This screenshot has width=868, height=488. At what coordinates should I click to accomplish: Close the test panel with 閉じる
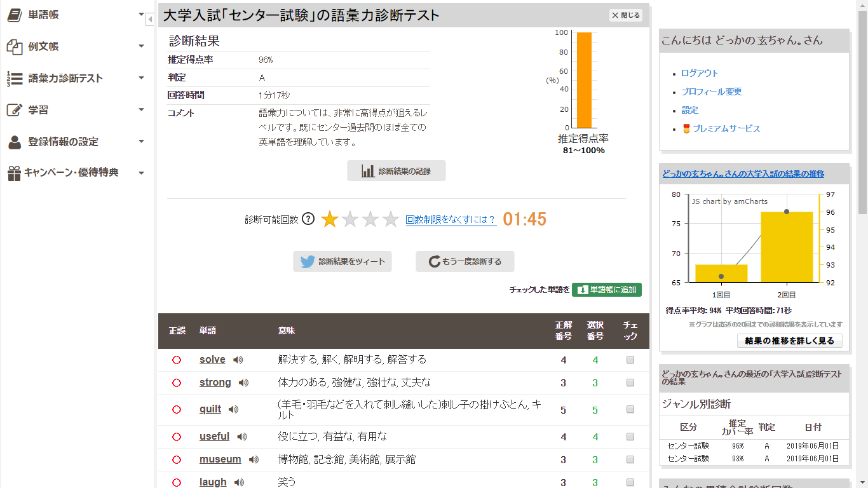click(625, 15)
